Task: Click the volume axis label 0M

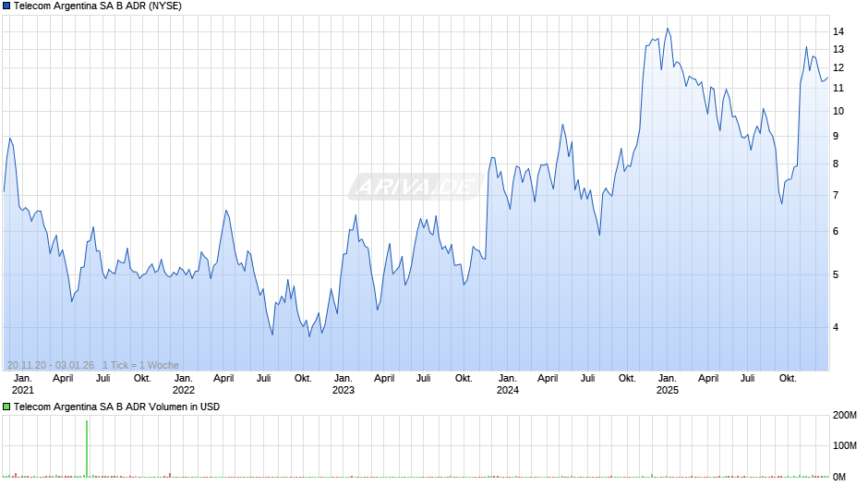Action: (x=839, y=477)
